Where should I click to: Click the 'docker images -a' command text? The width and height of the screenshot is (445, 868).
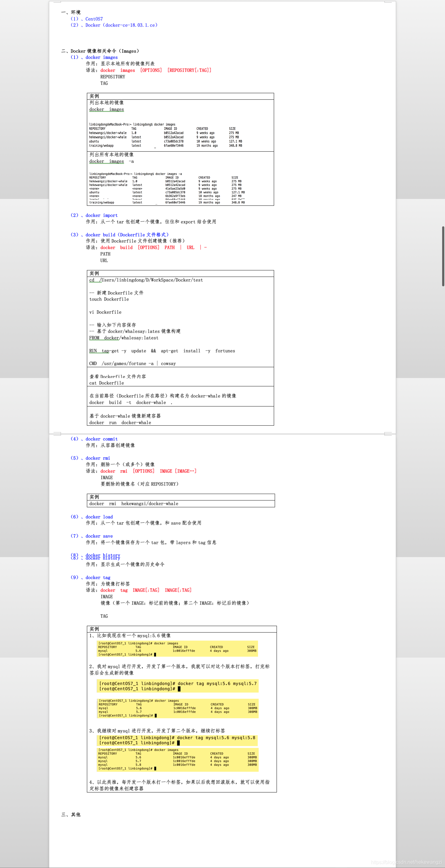click(x=112, y=161)
